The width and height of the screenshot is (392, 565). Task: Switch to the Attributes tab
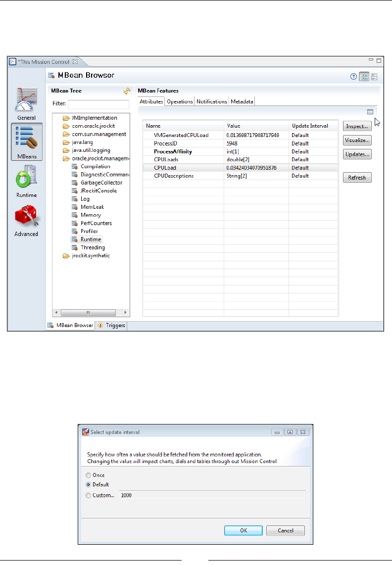pyautogui.click(x=151, y=101)
